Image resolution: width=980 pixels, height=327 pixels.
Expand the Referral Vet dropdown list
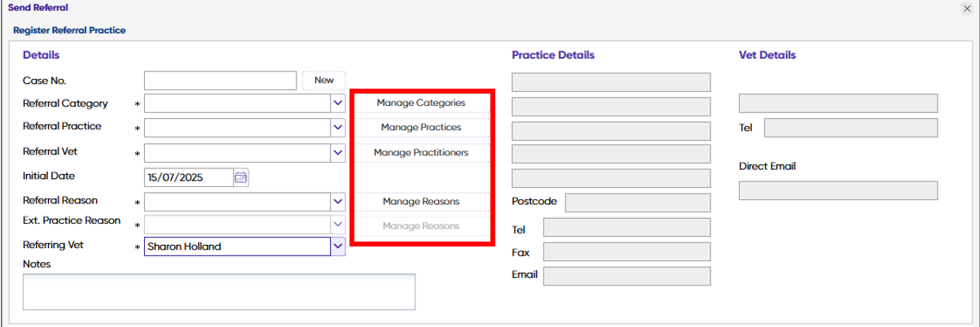point(338,152)
